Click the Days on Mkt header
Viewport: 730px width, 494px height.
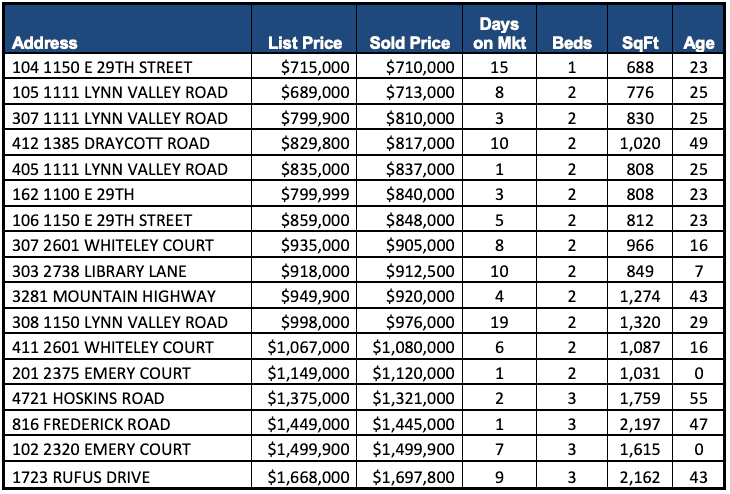coord(499,33)
